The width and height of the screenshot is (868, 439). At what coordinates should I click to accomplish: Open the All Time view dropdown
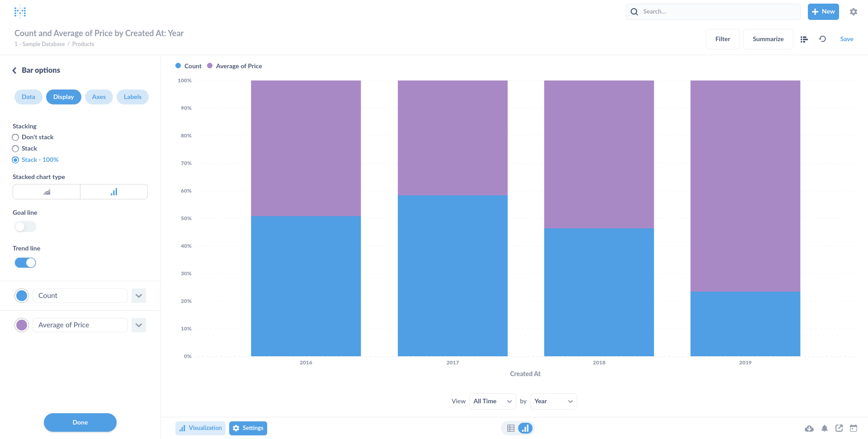(x=492, y=401)
